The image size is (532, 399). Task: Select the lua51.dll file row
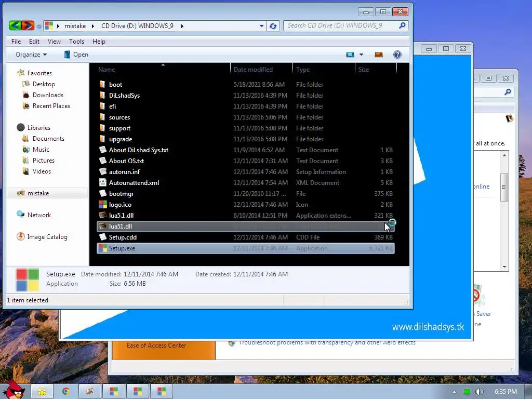(x=246, y=227)
